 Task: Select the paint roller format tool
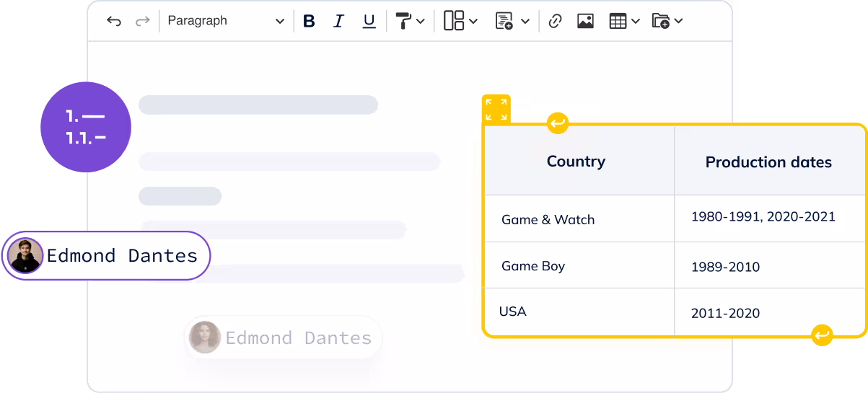click(x=403, y=21)
